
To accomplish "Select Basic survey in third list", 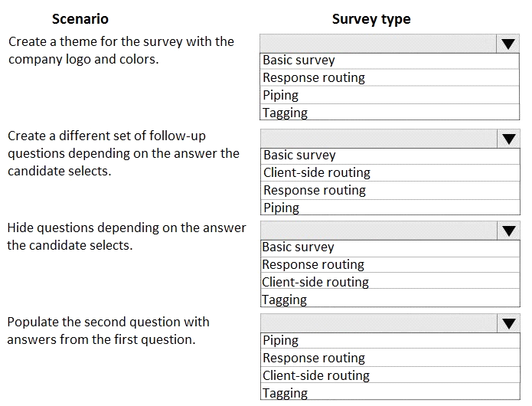I will coord(390,248).
